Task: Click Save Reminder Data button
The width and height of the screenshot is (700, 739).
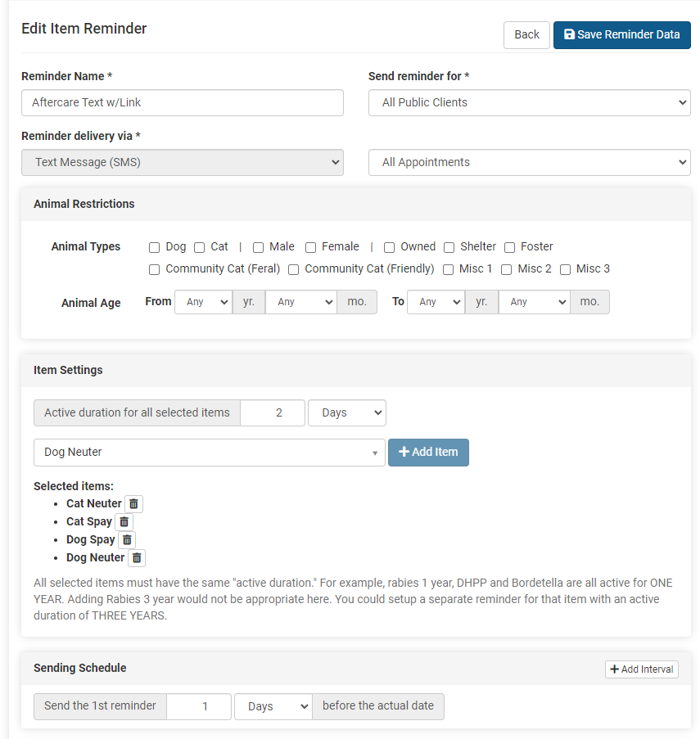Action: pos(621,35)
